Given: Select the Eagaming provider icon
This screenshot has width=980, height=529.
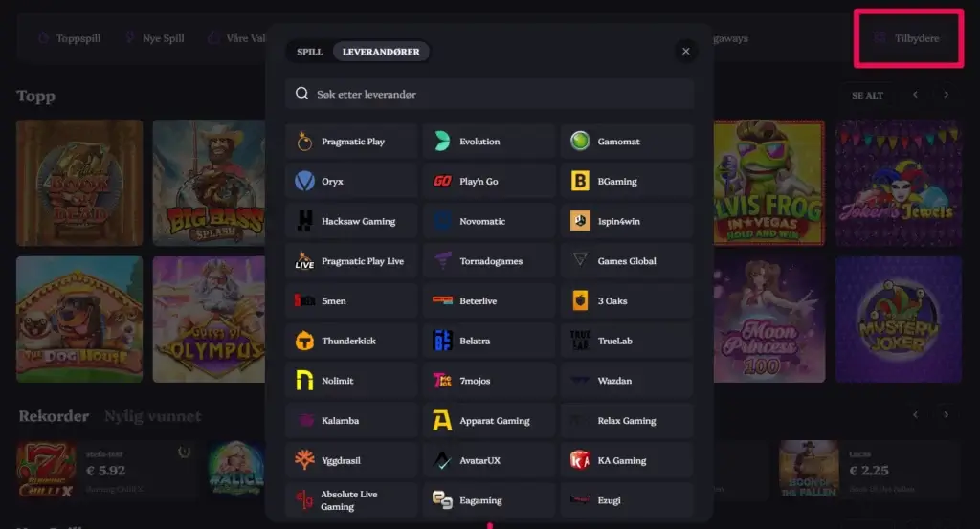Looking at the screenshot, I should click(x=442, y=500).
